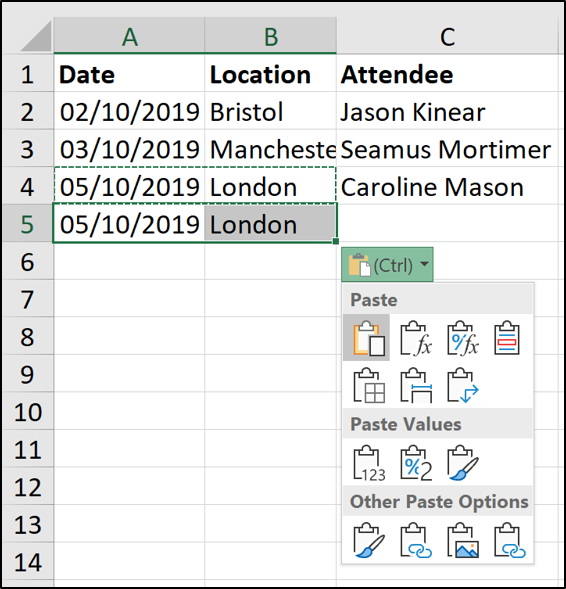Choose the Transpose paste icon
This screenshot has height=589, width=566.
point(462,386)
